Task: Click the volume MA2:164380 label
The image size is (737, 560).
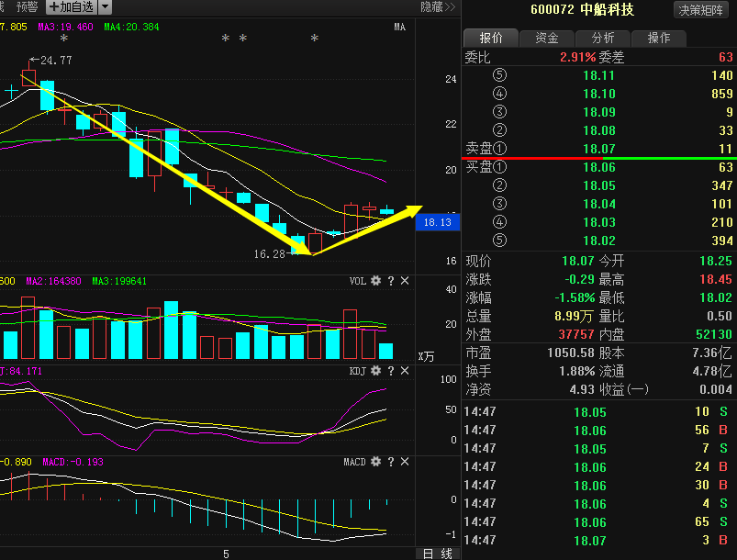Action: (53, 281)
